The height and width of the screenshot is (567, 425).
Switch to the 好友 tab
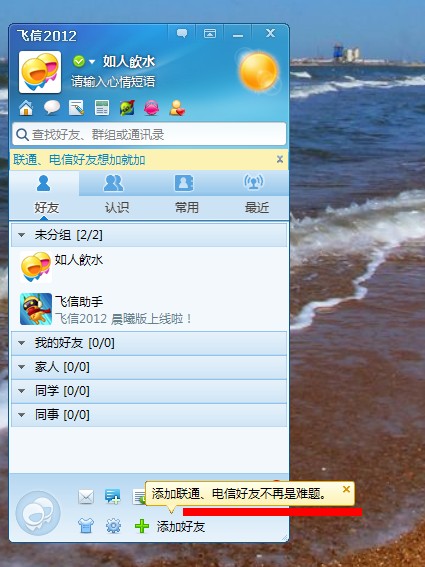[x=44, y=196]
